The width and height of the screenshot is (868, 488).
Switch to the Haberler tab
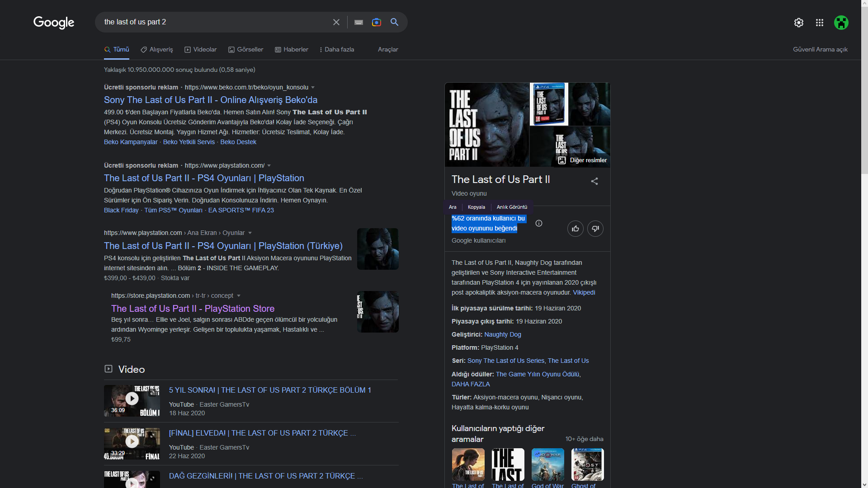pos(292,49)
